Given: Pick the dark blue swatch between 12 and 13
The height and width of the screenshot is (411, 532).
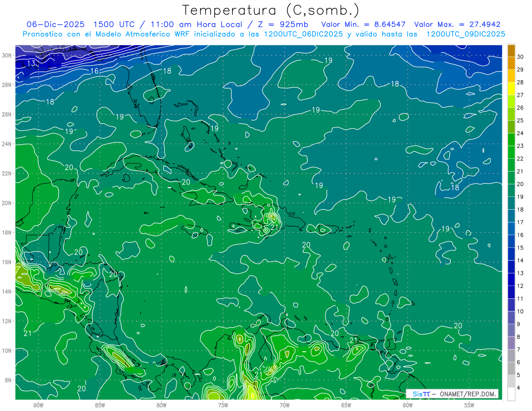Looking at the screenshot, I should [511, 279].
